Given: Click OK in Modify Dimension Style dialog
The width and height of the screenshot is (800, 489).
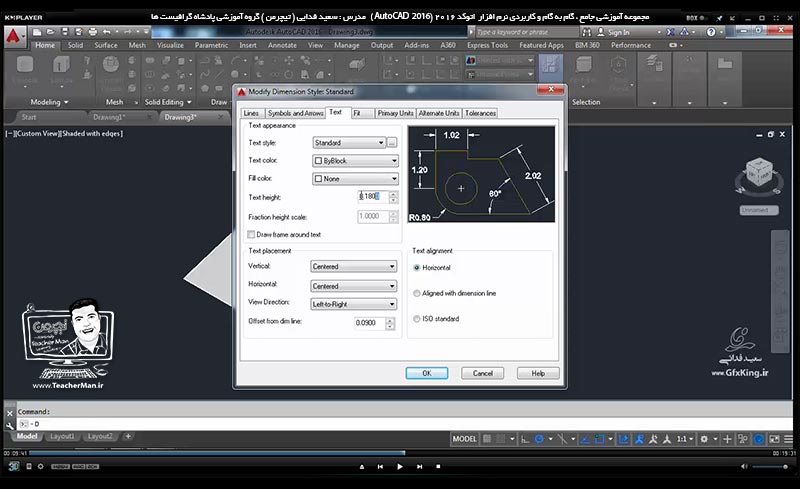Looking at the screenshot, I should tap(427, 373).
